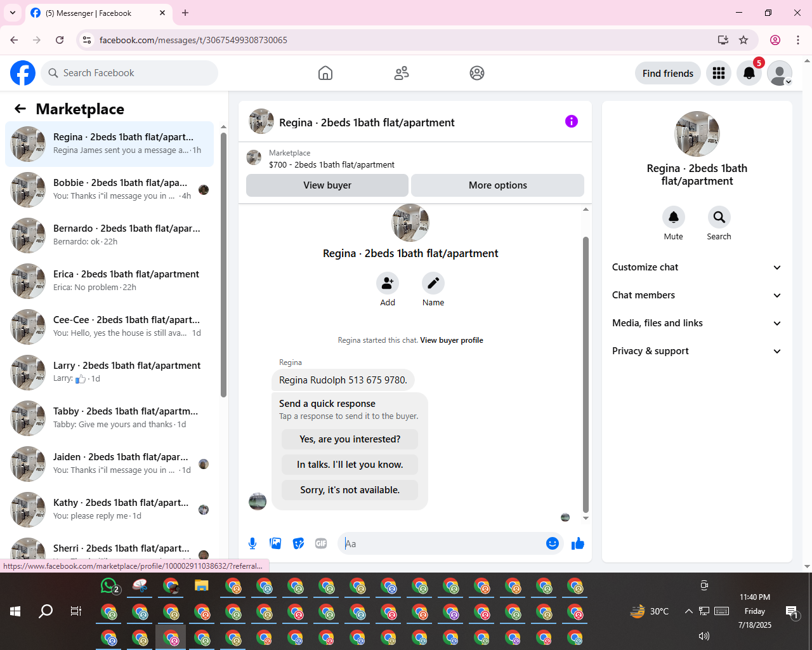Open the Tabby 2beds conversation
Image resolution: width=812 pixels, height=650 pixels.
(x=110, y=418)
